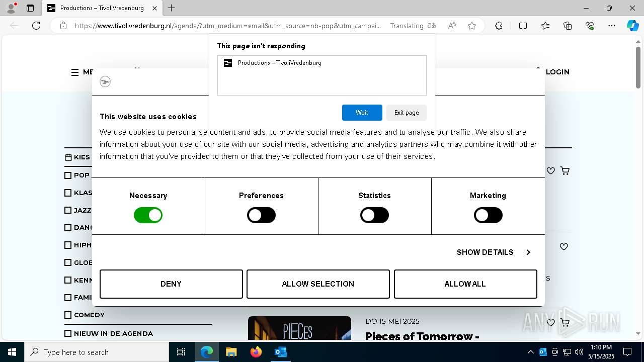Click the address bar URL
Image resolution: width=644 pixels, height=362 pixels.
tap(228, 26)
